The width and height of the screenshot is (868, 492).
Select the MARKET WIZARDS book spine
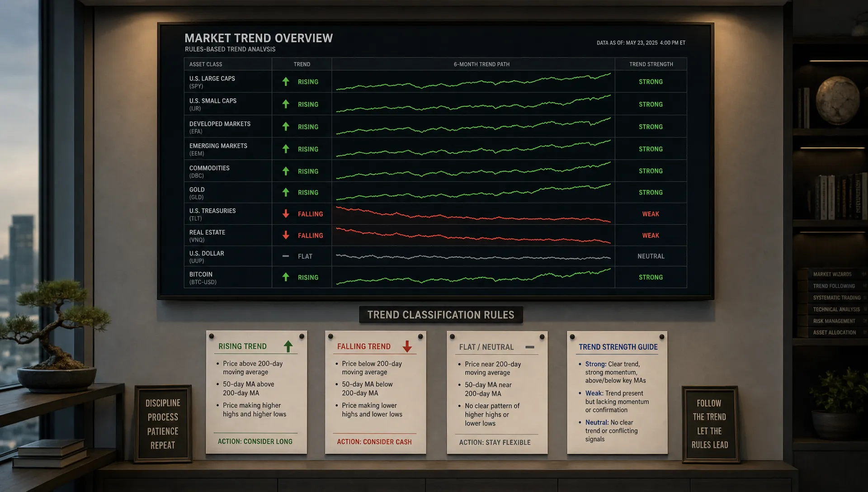832,274
